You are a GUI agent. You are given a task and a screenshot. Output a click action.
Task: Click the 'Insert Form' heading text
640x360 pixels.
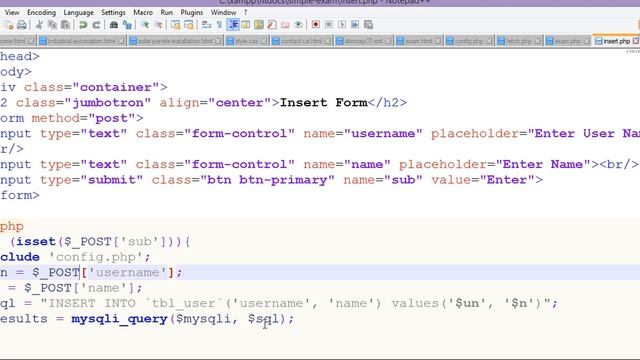coord(324,102)
